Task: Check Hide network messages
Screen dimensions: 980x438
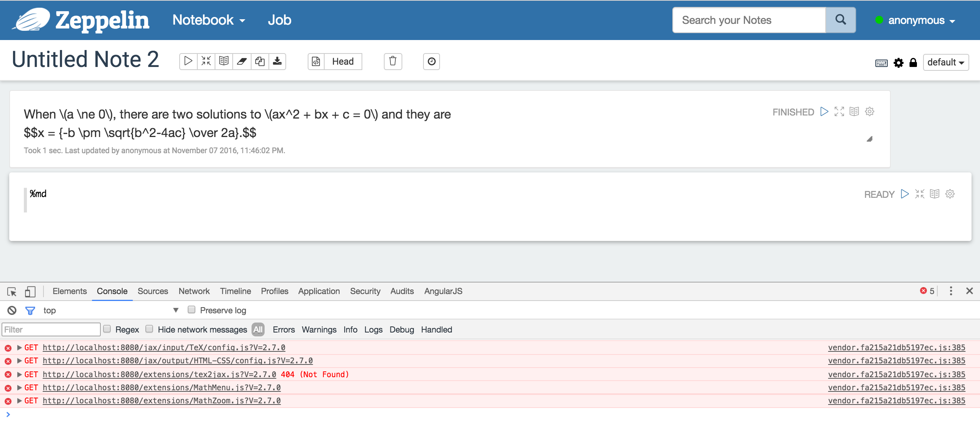Action: tap(150, 329)
